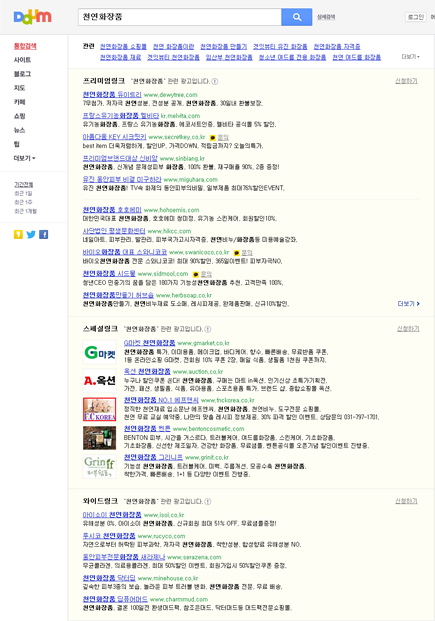Select the 지도 tab in sidebar
Image resolution: width=435 pixels, height=621 pixels.
pos(19,88)
